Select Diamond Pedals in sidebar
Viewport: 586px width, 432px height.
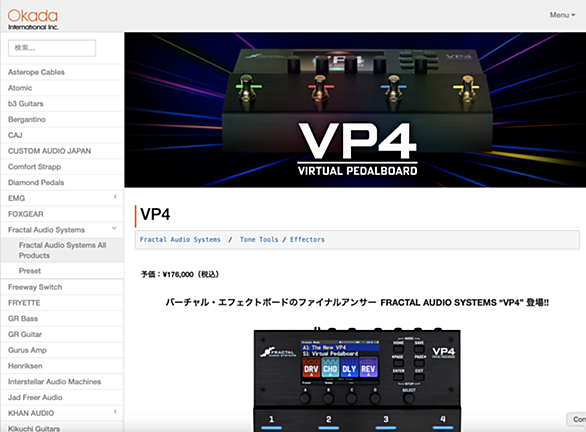(x=36, y=182)
